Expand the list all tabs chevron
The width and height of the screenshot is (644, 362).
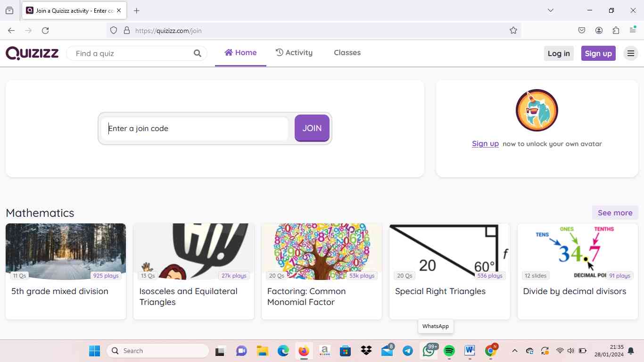[x=550, y=10]
